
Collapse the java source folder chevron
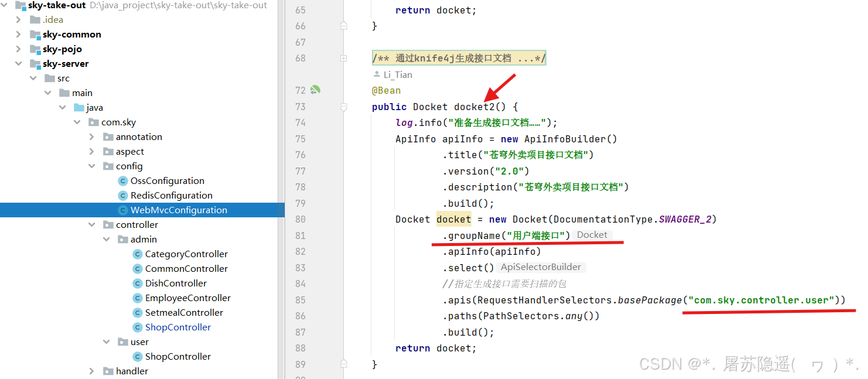coord(63,108)
